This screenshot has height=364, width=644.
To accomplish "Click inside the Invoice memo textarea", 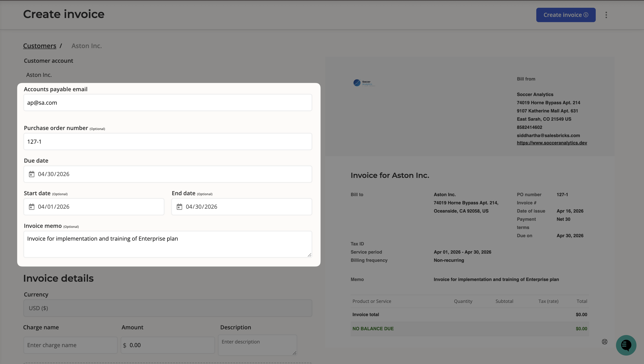I will click(x=168, y=244).
